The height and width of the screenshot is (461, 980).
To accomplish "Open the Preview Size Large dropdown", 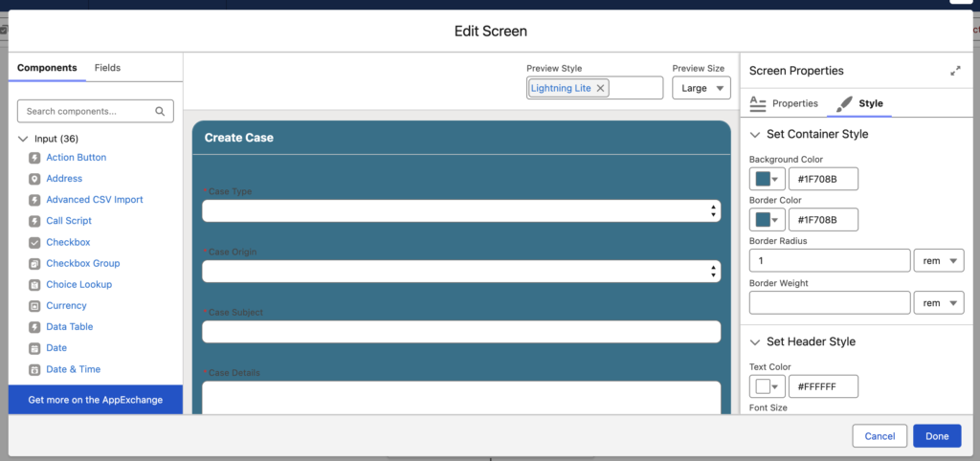I will (x=702, y=88).
